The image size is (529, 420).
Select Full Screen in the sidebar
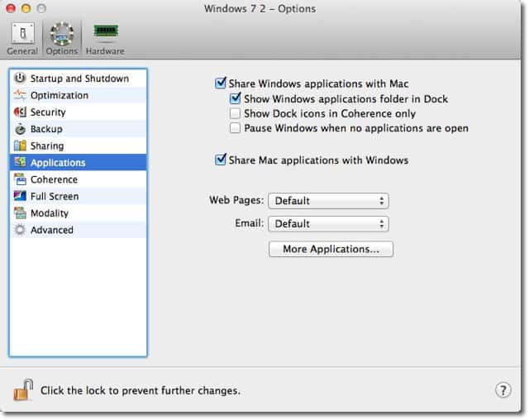pos(79,196)
